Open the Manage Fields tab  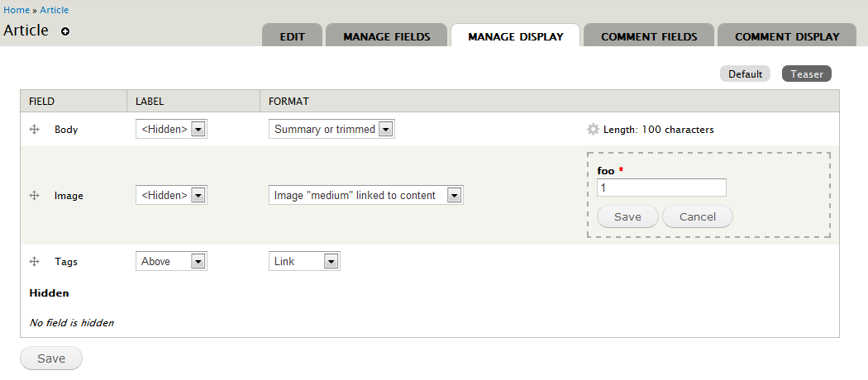(x=387, y=36)
